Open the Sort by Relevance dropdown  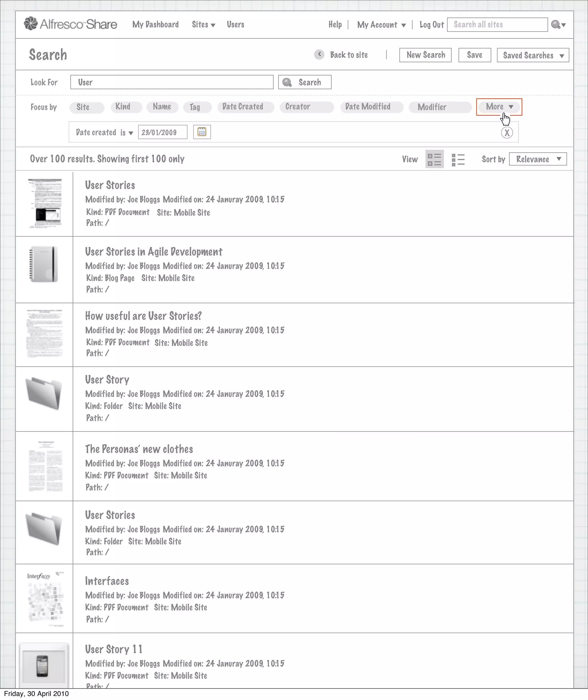[x=538, y=159]
